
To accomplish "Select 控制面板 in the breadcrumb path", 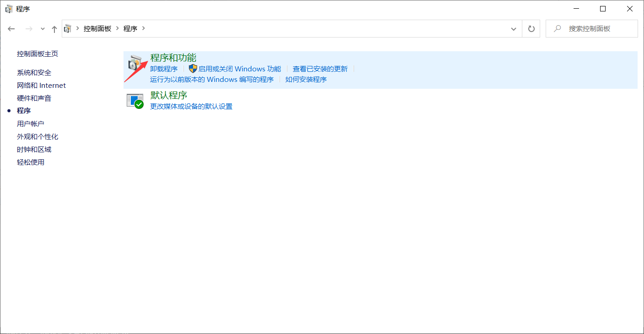I will 97,28.
